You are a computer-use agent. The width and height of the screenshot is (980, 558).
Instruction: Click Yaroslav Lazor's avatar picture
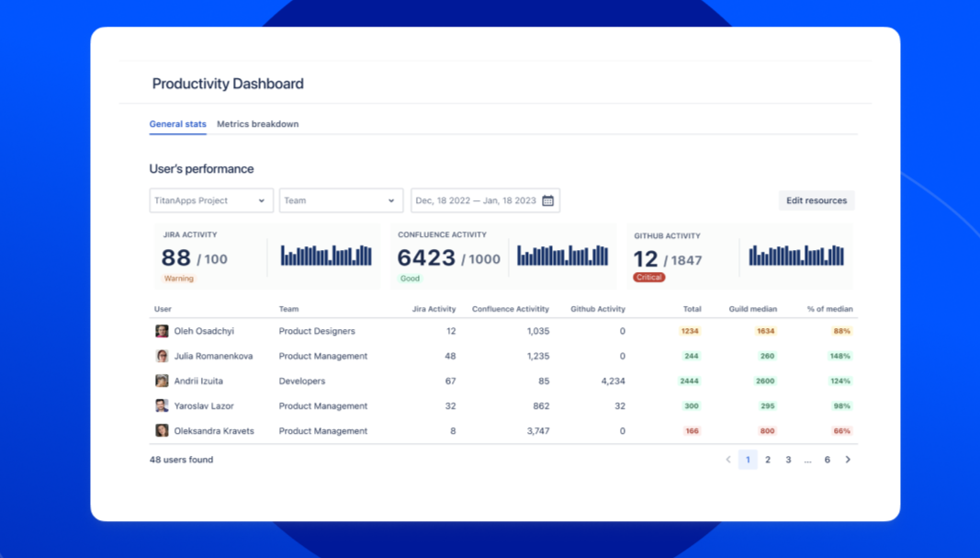pos(162,405)
